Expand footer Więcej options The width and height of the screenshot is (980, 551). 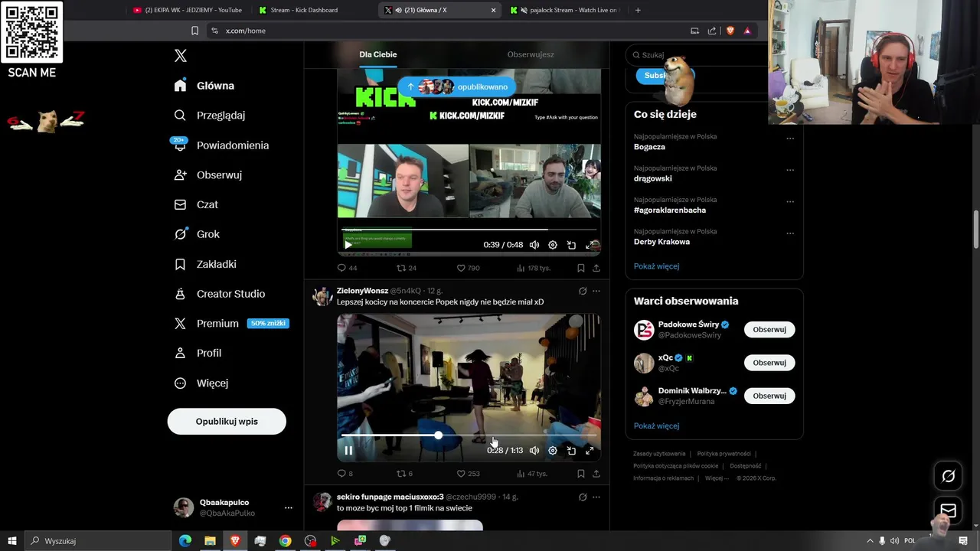(717, 478)
